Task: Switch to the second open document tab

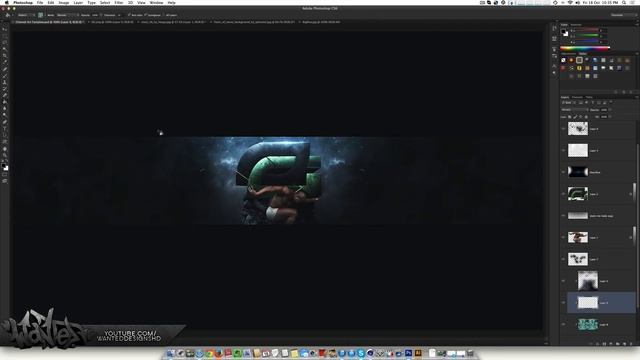Action: pyautogui.click(x=112, y=22)
